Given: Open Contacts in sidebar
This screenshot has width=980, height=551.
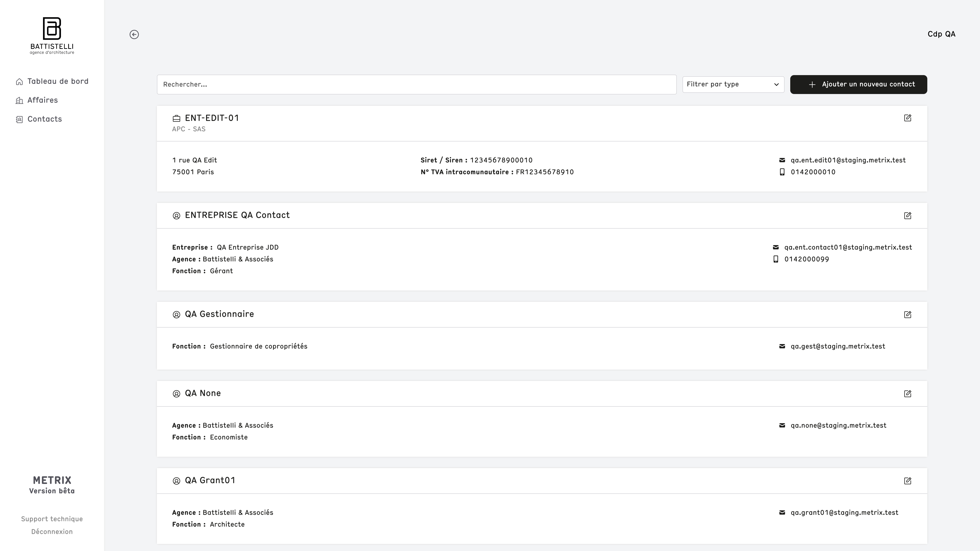Looking at the screenshot, I should coord(39,119).
